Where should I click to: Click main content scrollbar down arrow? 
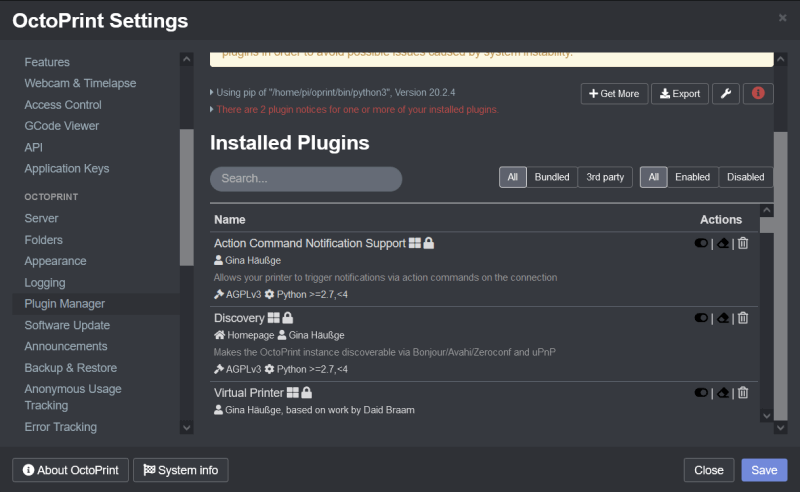[781, 428]
